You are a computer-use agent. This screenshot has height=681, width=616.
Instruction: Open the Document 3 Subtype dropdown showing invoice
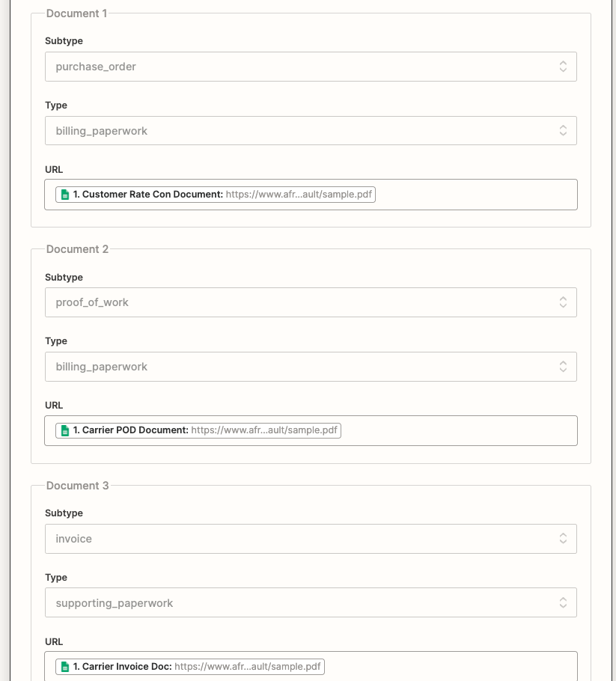[x=299, y=539]
